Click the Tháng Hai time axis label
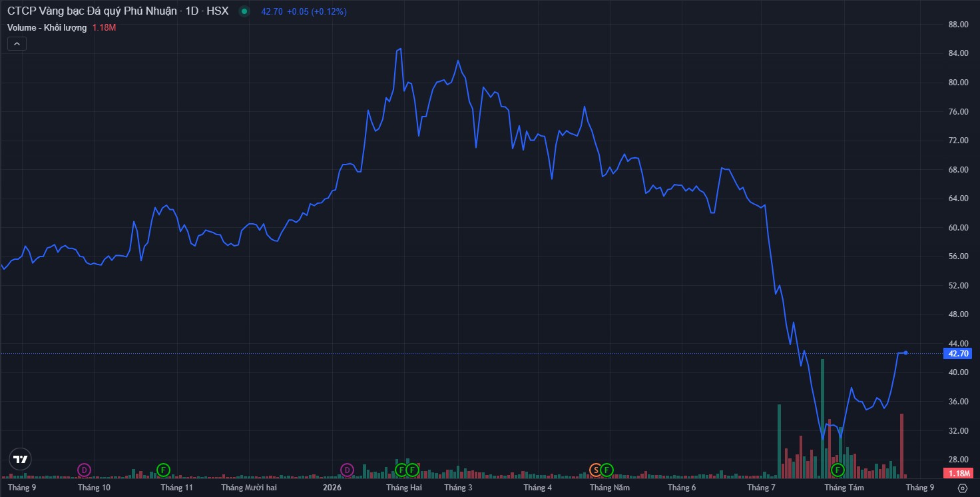Viewport: 980px width, 497px height. click(404, 488)
